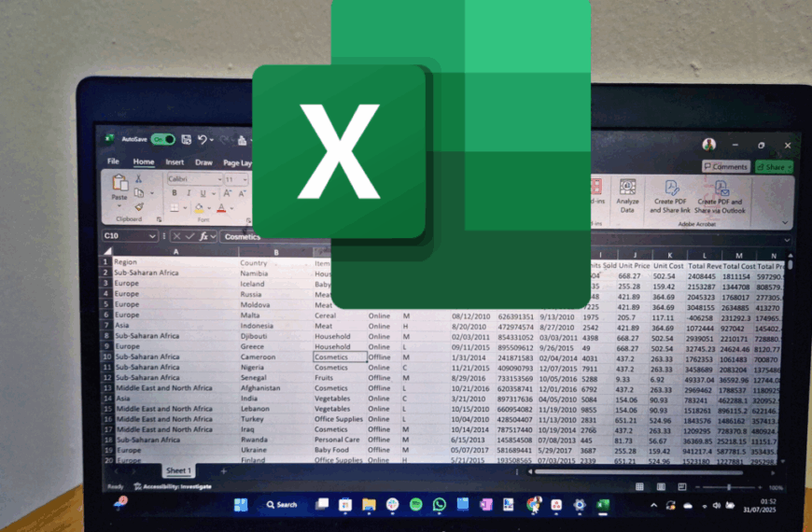Click the Borders icon

click(x=175, y=208)
